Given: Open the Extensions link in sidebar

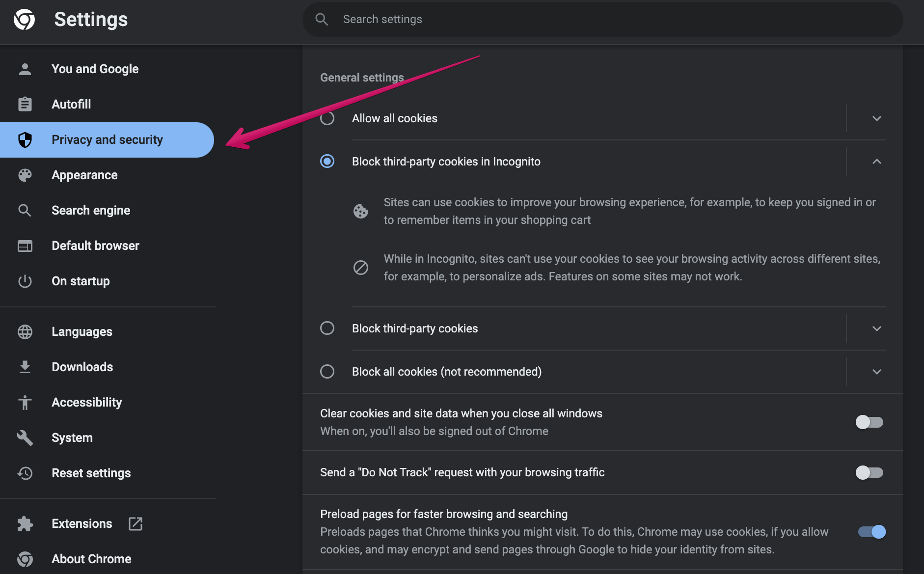Looking at the screenshot, I should [x=107, y=524].
